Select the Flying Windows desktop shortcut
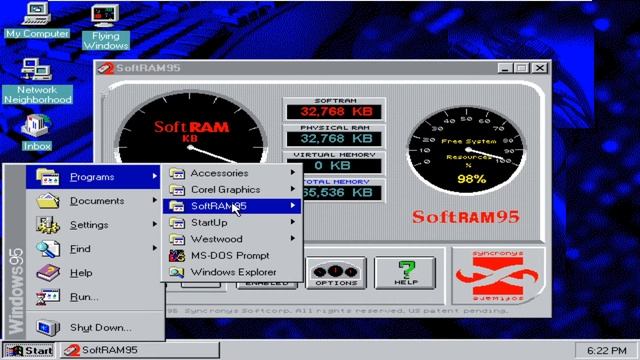The image size is (640, 360). coord(106,27)
